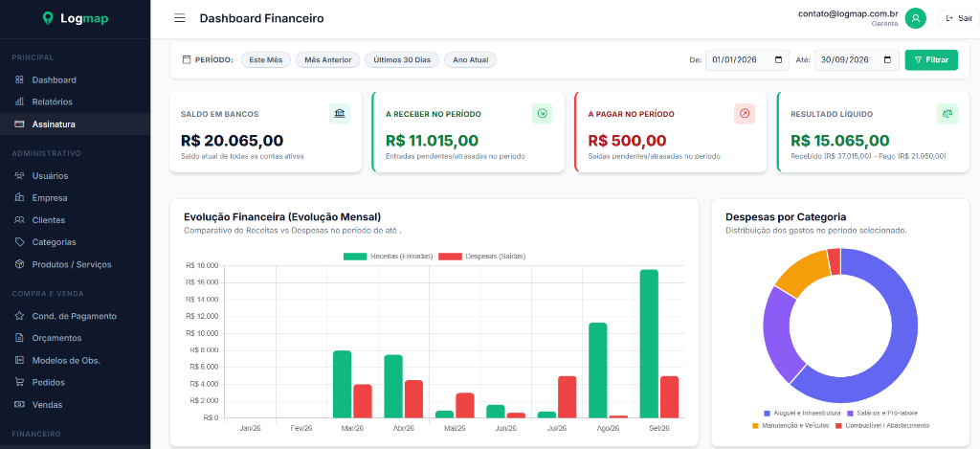Click the Dashboard Financeiro page title

coord(262,18)
